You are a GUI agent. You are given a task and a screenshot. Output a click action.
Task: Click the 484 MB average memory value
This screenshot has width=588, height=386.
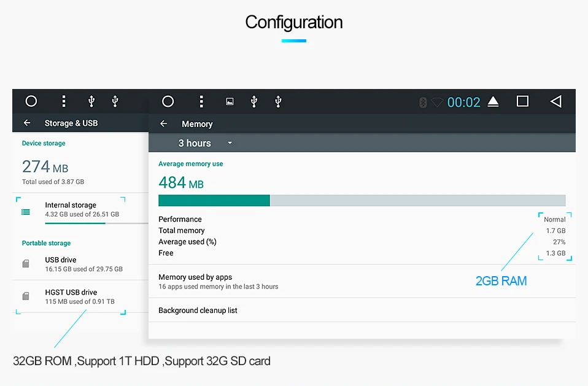(x=181, y=183)
